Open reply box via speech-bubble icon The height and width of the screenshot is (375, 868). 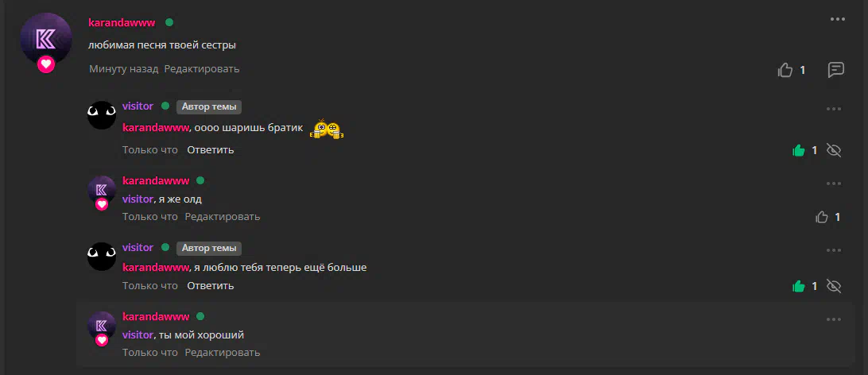coord(835,70)
